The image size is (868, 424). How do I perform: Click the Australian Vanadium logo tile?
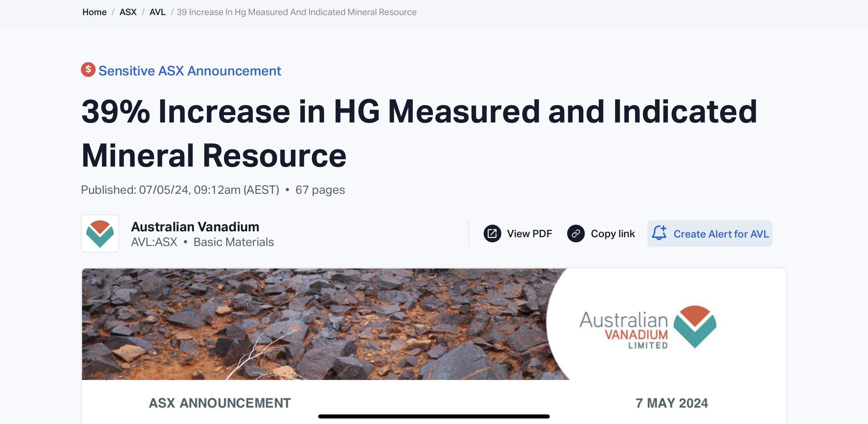(x=100, y=234)
